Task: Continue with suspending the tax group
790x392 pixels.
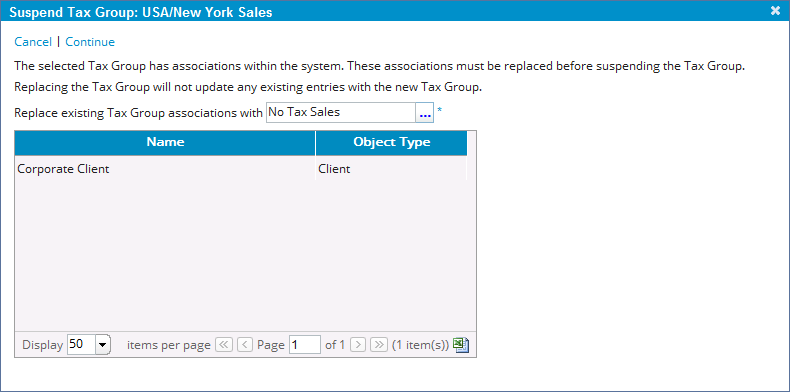Action: (90, 42)
